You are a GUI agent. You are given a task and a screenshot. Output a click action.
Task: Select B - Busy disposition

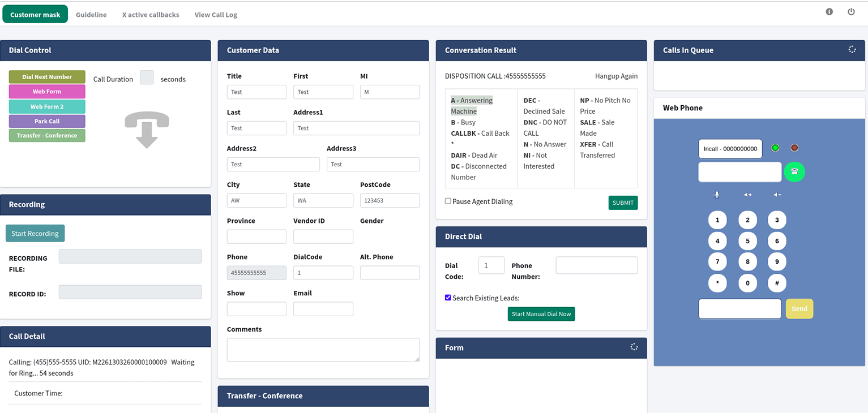tap(463, 122)
